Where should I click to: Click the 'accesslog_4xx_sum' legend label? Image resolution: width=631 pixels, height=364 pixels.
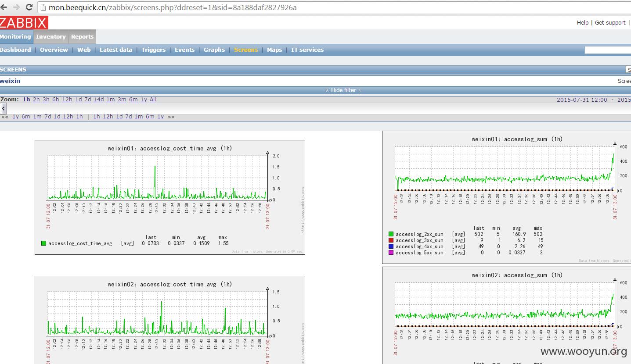click(419, 246)
